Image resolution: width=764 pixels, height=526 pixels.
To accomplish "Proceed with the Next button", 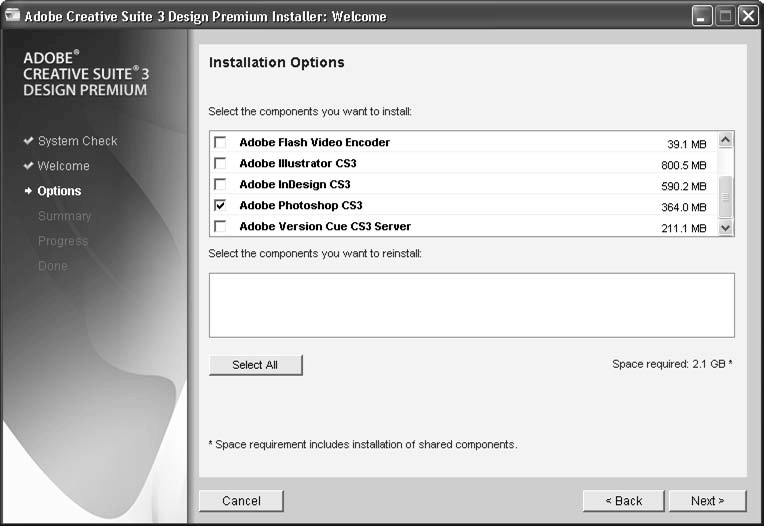I will point(707,501).
